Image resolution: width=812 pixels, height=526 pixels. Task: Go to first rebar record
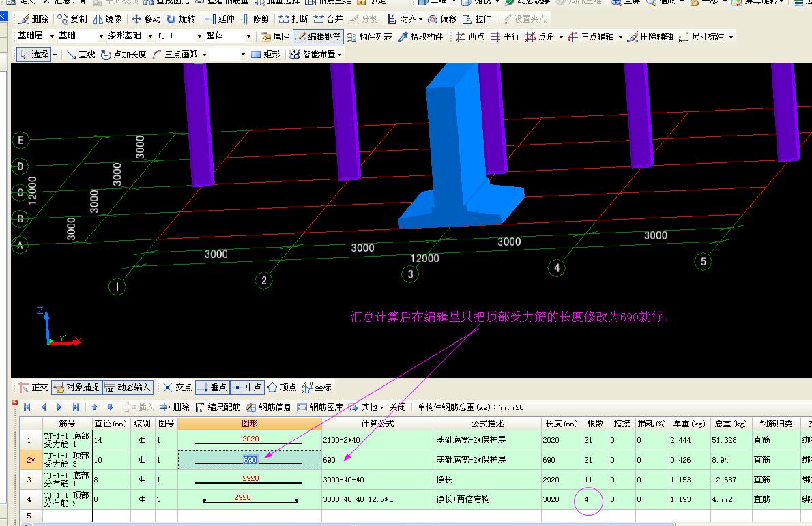(27, 407)
